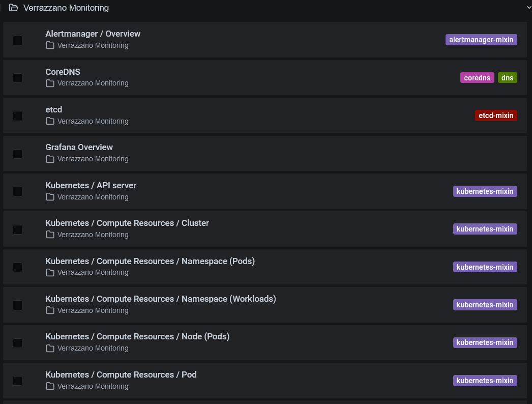
Task: Click the folder icon under Kubernetes / API server
Action: tap(49, 196)
